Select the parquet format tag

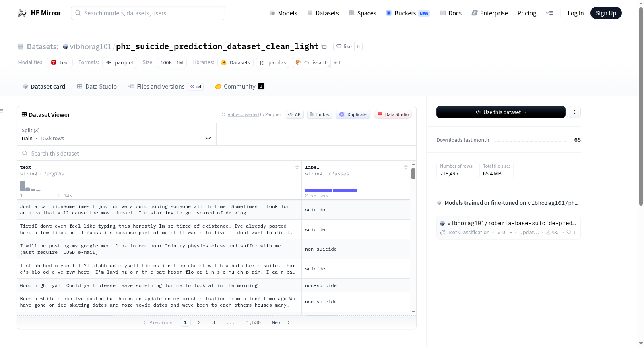pos(120,62)
